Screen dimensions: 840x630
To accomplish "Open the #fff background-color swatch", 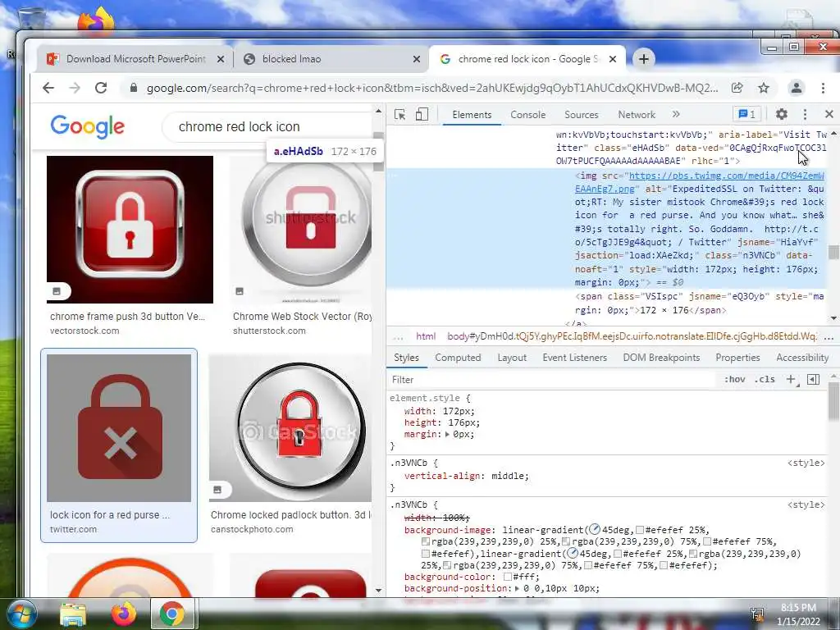I will [507, 577].
